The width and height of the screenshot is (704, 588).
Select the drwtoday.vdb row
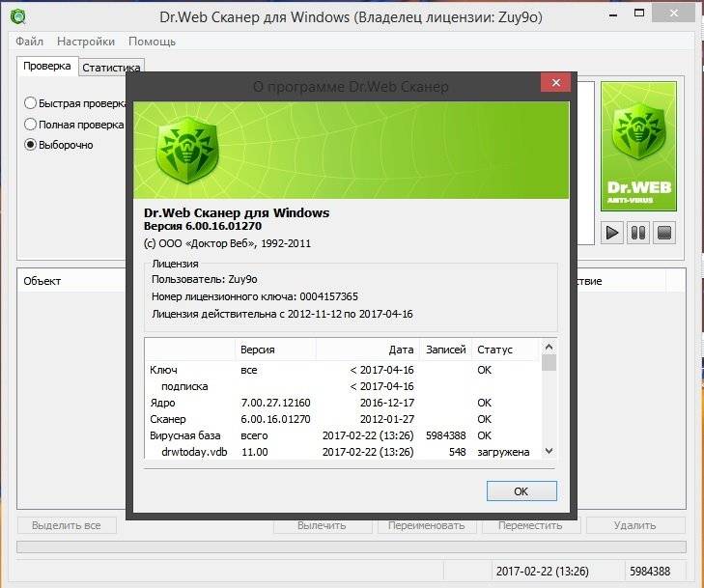(x=343, y=452)
